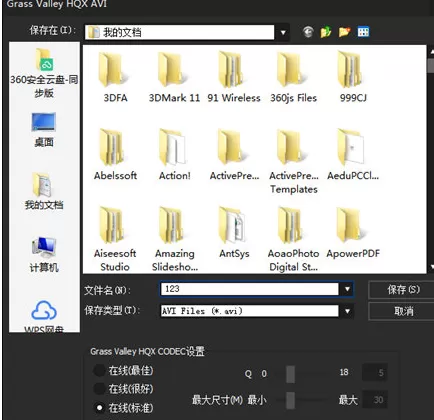The image size is (434, 420).
Task: Select the Amazing Slidesho... folder
Action: (x=175, y=239)
